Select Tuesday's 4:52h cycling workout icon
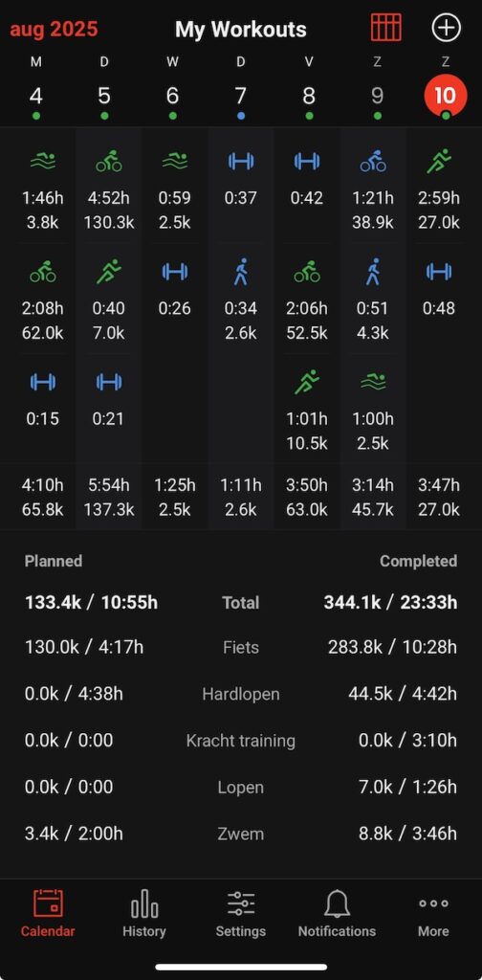 [109, 161]
